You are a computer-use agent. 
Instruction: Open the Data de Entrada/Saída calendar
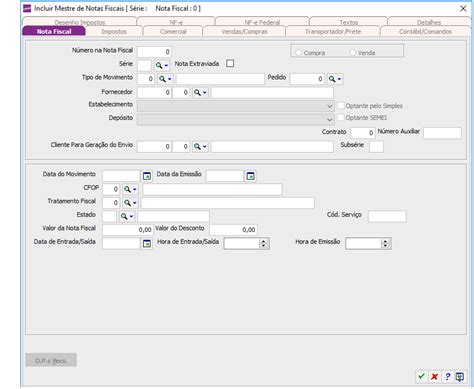pyautogui.click(x=147, y=244)
